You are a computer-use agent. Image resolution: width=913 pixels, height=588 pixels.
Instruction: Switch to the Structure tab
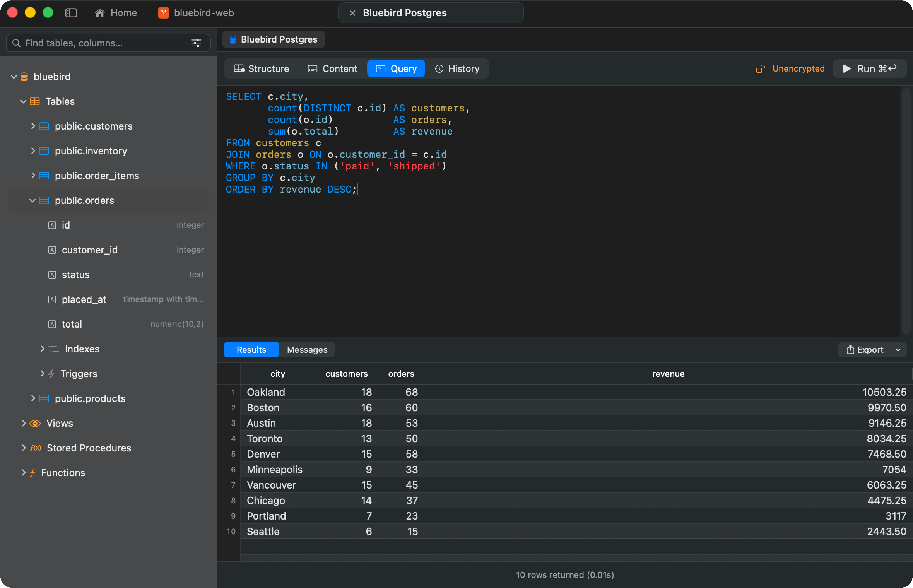(x=262, y=68)
